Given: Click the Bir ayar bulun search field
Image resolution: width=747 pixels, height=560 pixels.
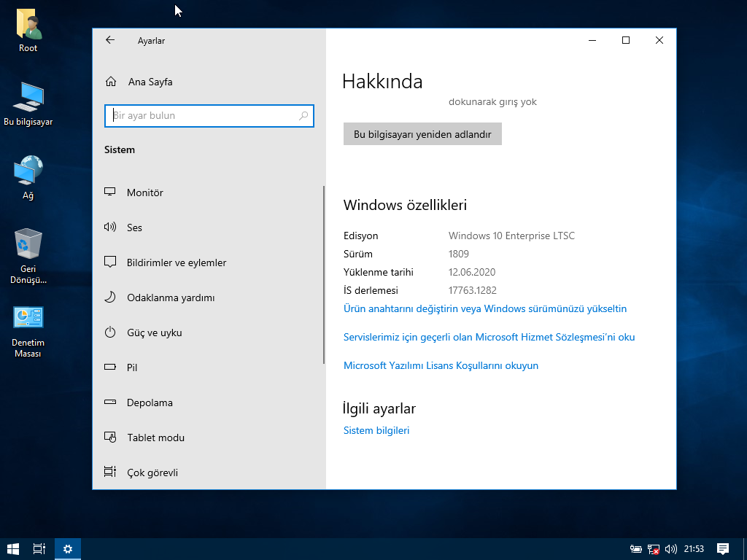Looking at the screenshot, I should pyautogui.click(x=209, y=116).
